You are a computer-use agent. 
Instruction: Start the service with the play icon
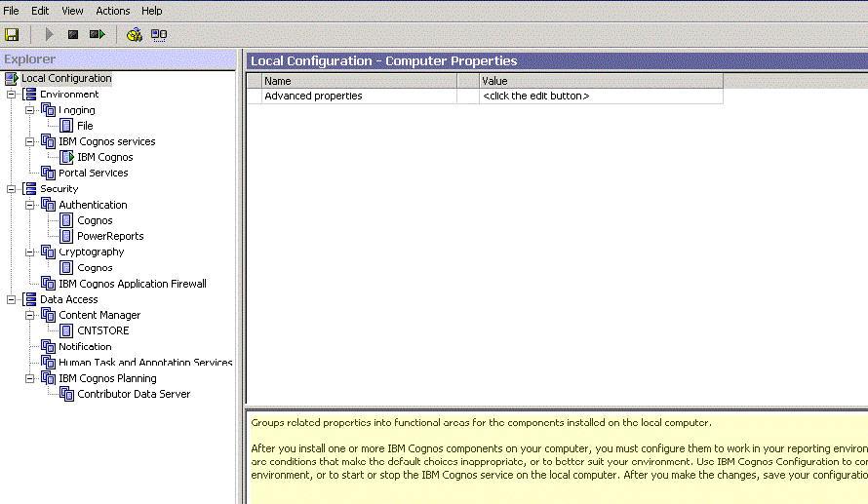(x=49, y=34)
